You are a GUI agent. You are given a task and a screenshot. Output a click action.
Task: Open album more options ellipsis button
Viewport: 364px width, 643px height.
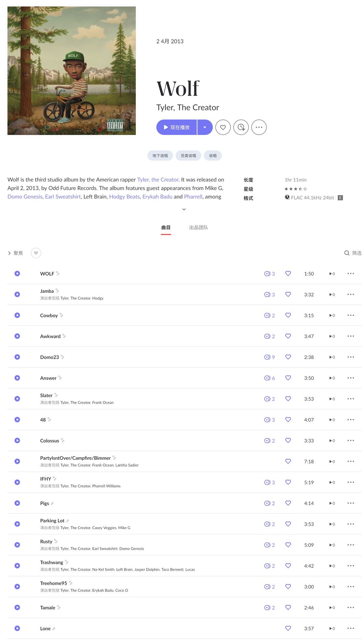tap(259, 127)
